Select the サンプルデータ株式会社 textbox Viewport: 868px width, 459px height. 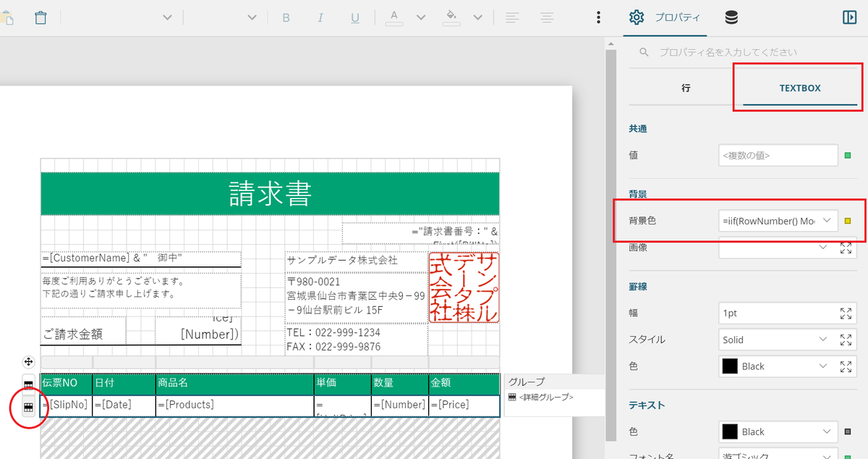[x=357, y=261]
